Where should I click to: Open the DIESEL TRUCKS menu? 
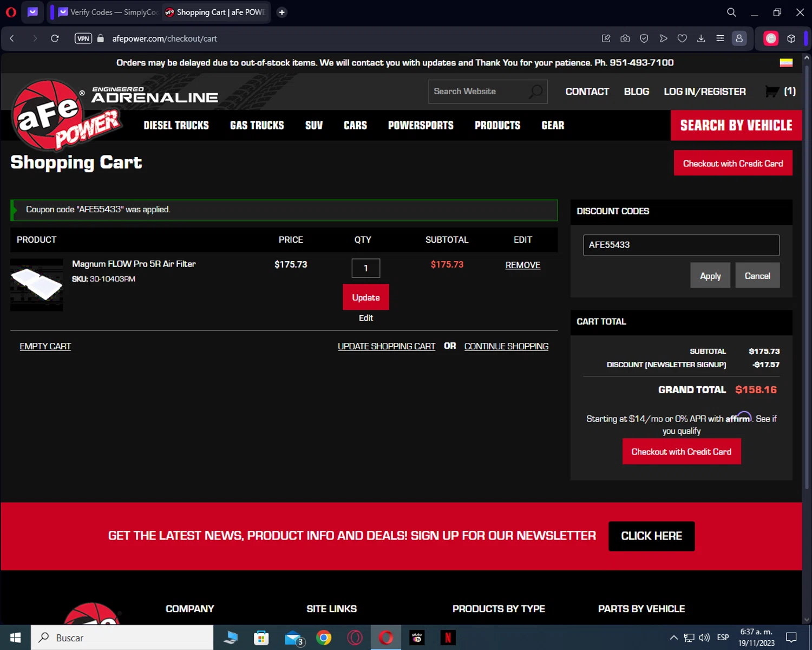pyautogui.click(x=176, y=125)
